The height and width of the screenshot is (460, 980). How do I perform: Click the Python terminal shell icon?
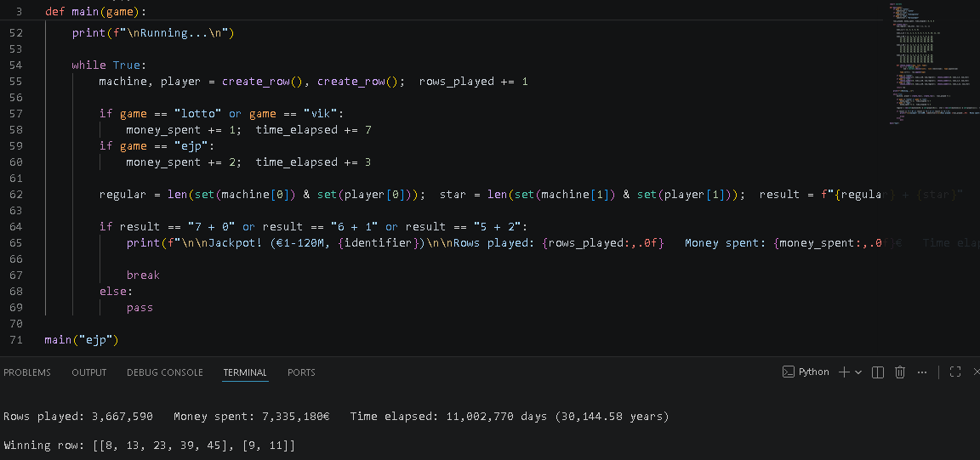tap(789, 372)
